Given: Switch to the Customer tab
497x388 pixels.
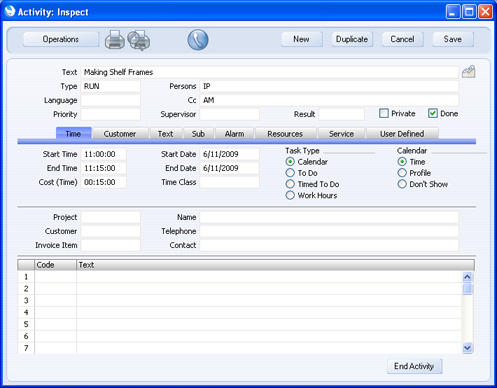Looking at the screenshot, I should click(x=120, y=134).
